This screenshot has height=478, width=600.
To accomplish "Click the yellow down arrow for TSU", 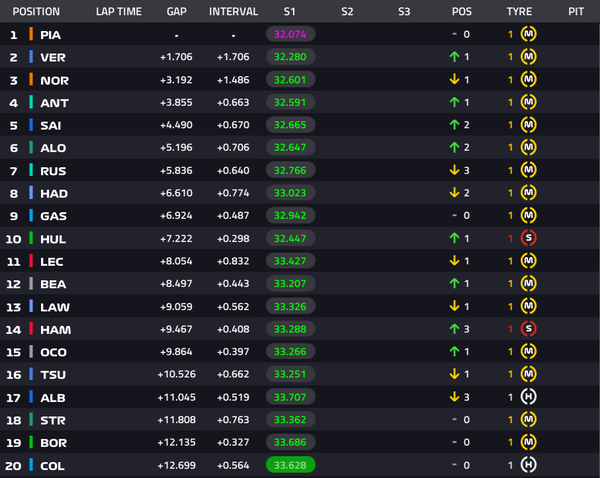I will point(454,374).
